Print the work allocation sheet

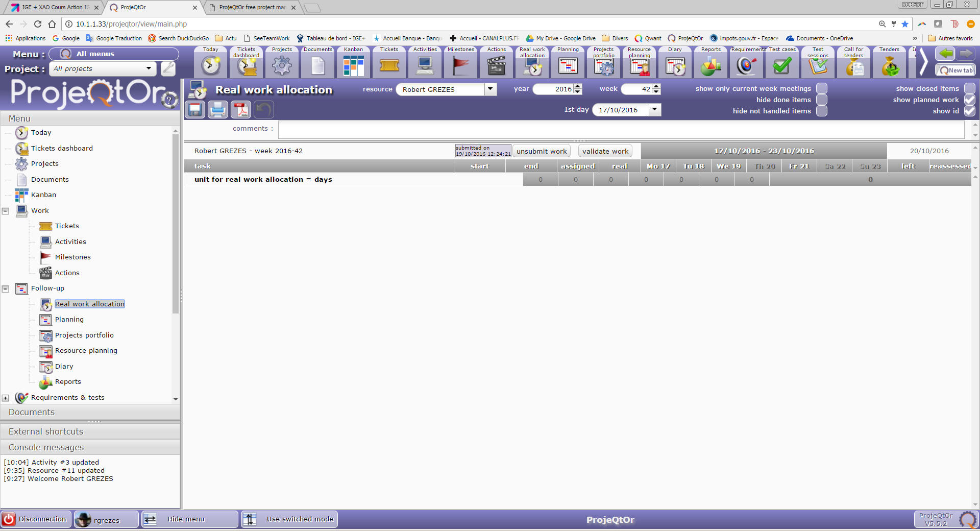[218, 109]
